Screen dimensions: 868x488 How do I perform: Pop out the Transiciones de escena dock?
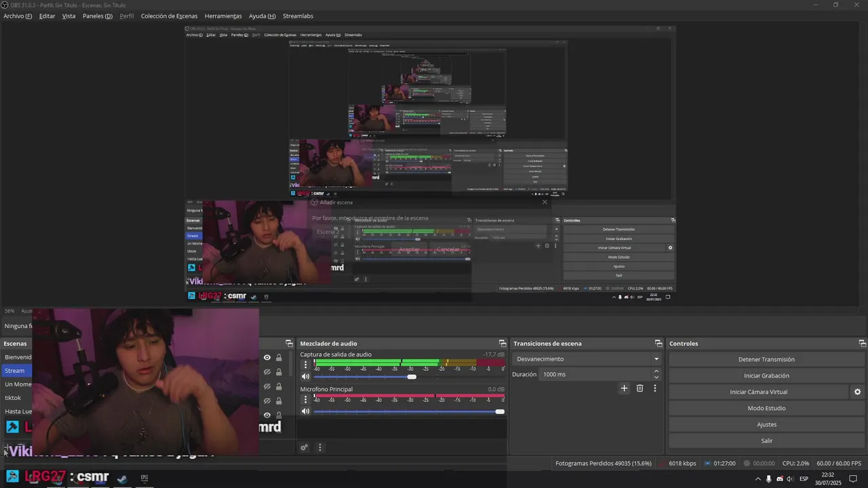pos(658,344)
